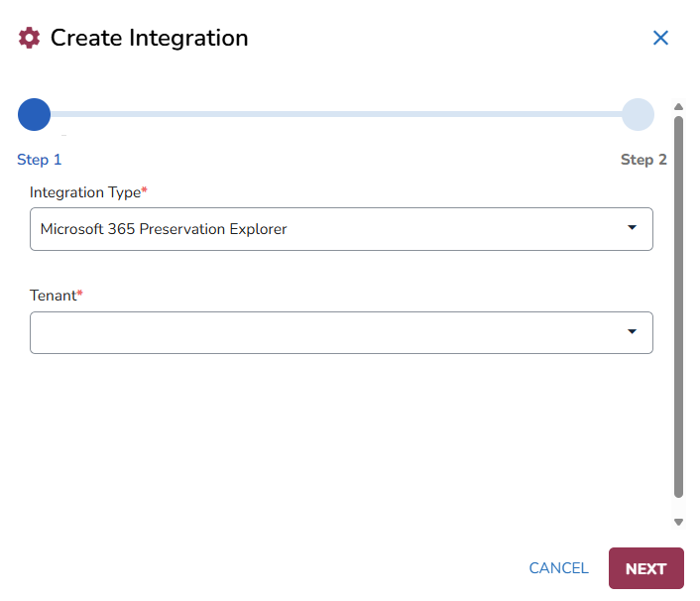Select the Step 1 circle indicator
The image size is (700, 601).
(x=35, y=115)
